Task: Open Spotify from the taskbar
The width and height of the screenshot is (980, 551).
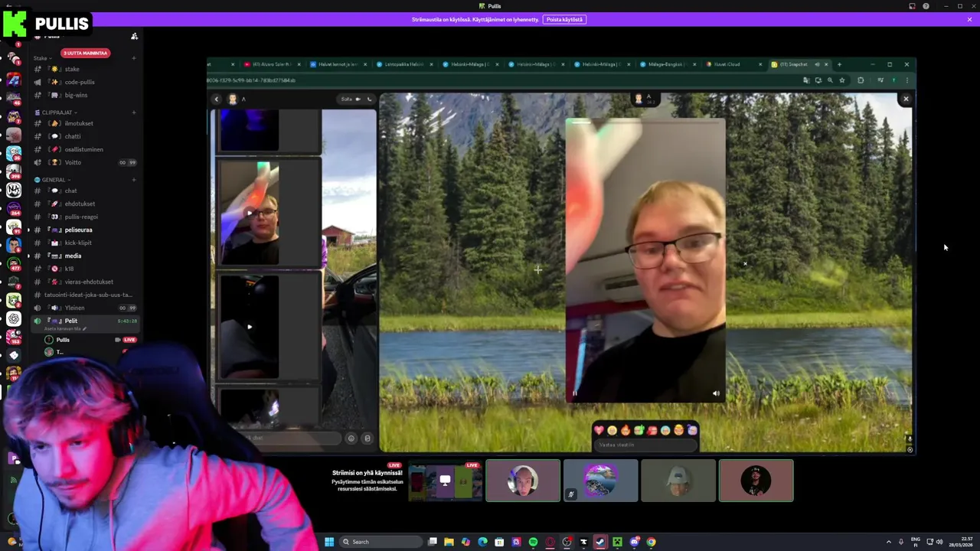Action: tap(533, 542)
